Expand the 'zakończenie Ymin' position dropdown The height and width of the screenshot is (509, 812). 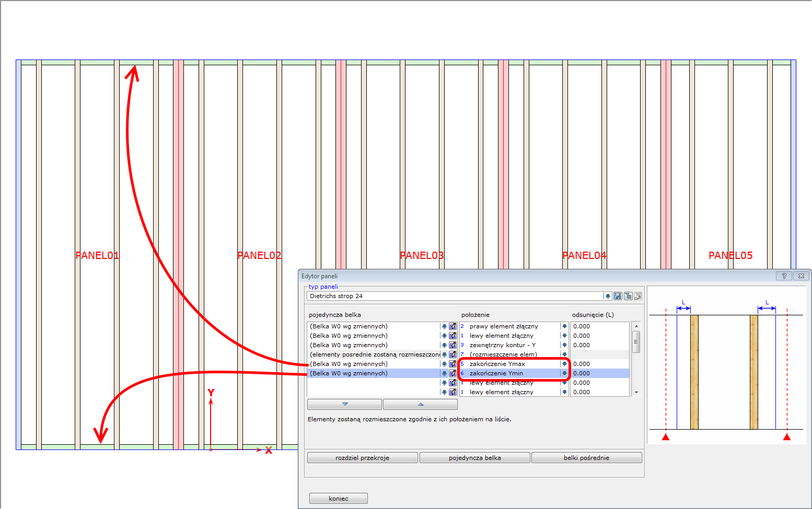click(x=564, y=373)
